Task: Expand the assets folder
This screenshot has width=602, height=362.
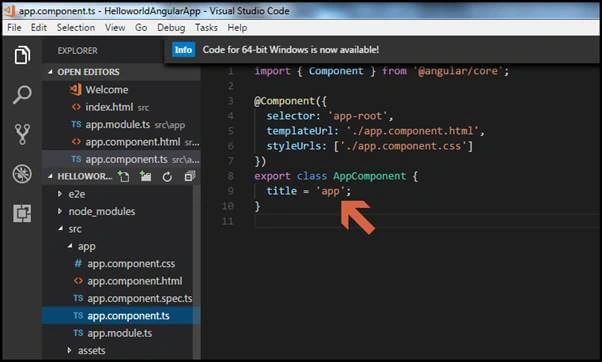Action: point(69,350)
